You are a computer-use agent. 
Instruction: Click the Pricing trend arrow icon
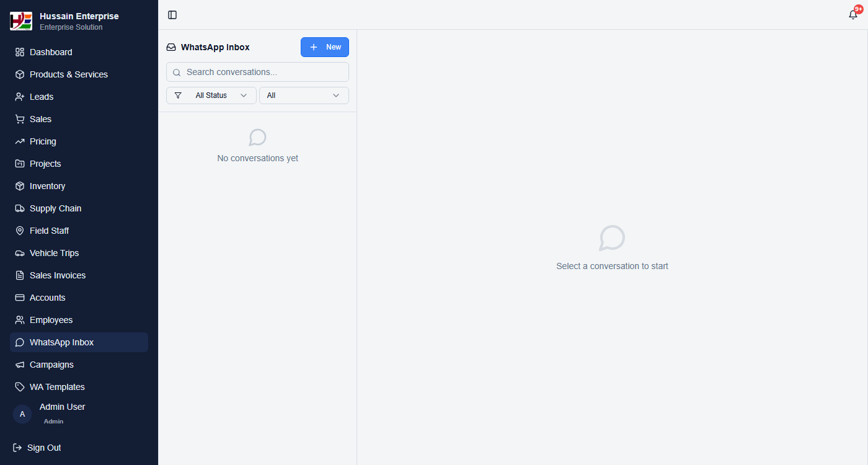pos(20,141)
